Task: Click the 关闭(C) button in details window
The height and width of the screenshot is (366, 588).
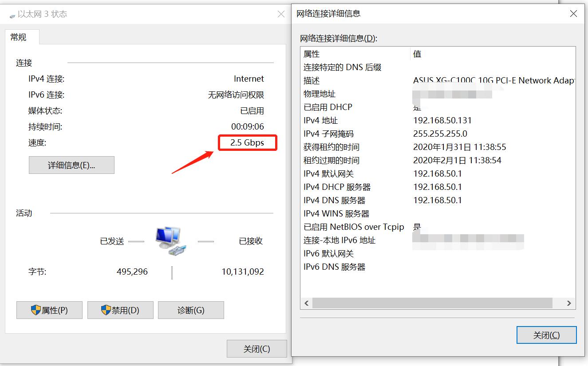Action: 546,335
